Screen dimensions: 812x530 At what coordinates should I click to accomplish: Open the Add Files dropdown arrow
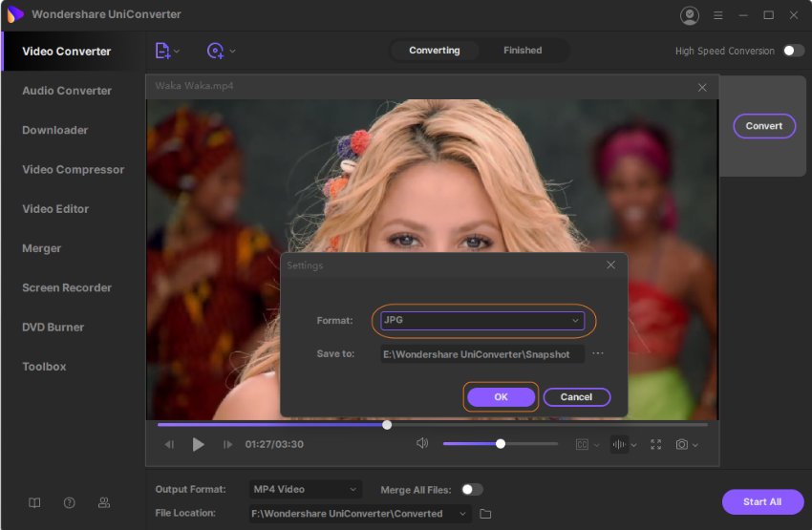(x=177, y=51)
